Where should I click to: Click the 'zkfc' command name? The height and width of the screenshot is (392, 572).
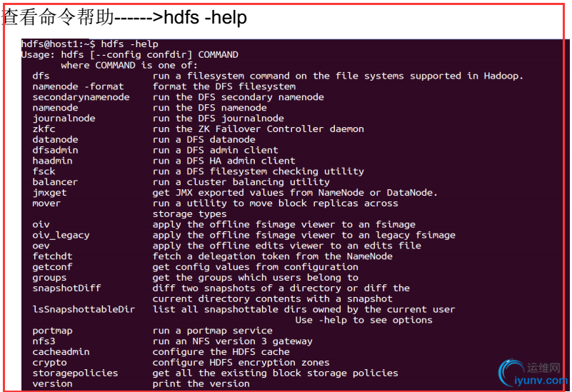point(44,129)
